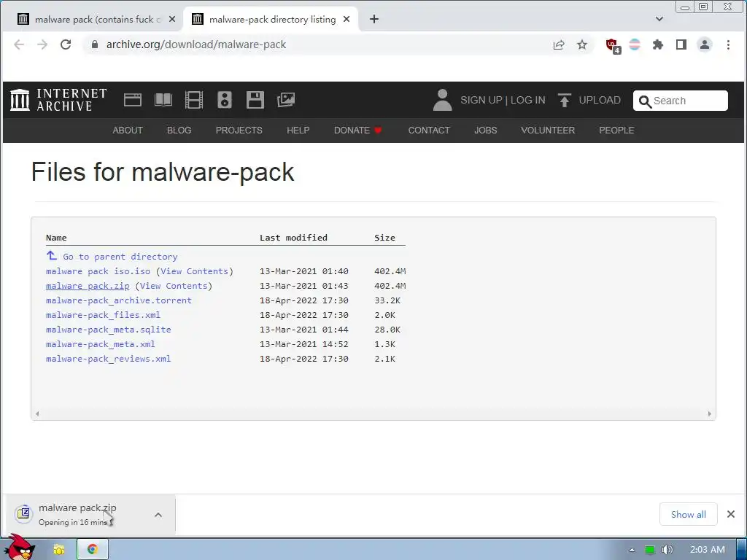
Task: Bookmark this page with star
Action: tap(582, 44)
